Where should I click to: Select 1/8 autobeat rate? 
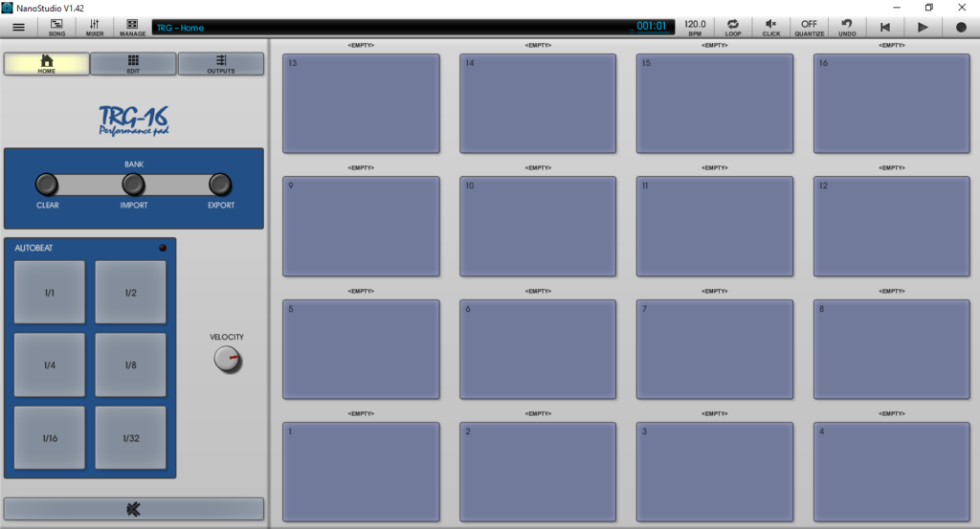(130, 364)
